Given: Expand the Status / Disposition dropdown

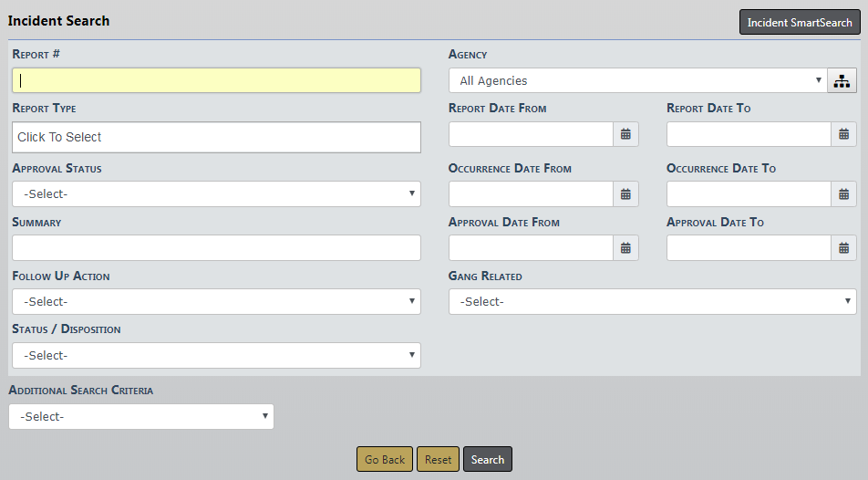Looking at the screenshot, I should [216, 356].
